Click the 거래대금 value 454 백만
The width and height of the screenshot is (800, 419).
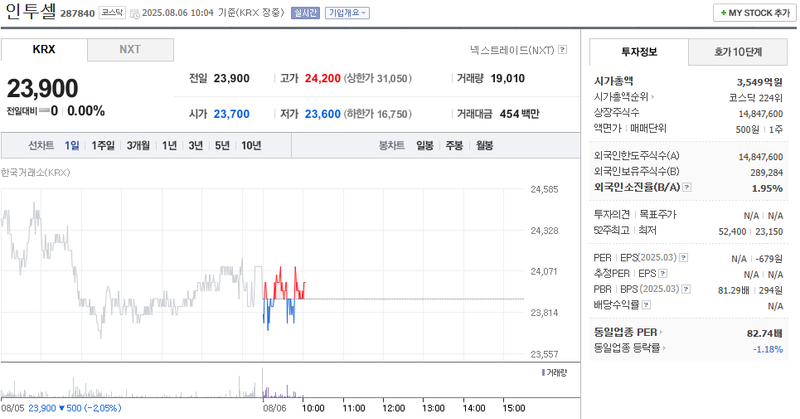(x=519, y=114)
